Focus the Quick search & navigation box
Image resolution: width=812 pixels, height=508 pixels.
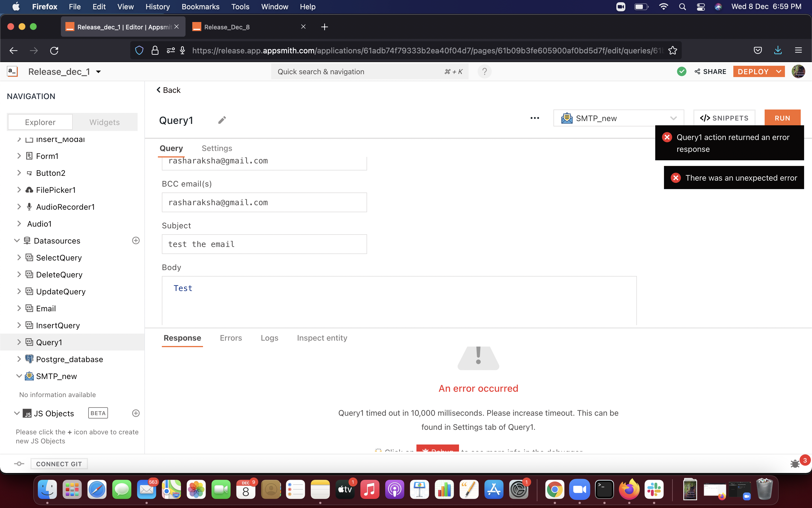(x=370, y=72)
